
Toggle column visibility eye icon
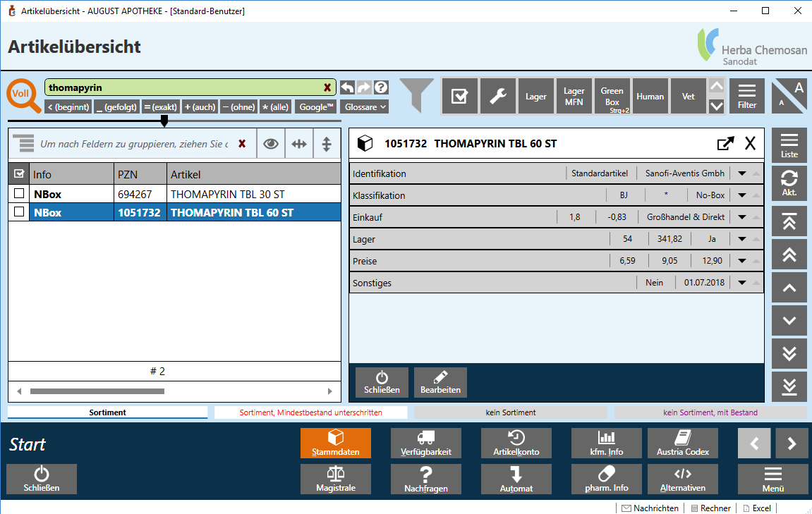271,144
